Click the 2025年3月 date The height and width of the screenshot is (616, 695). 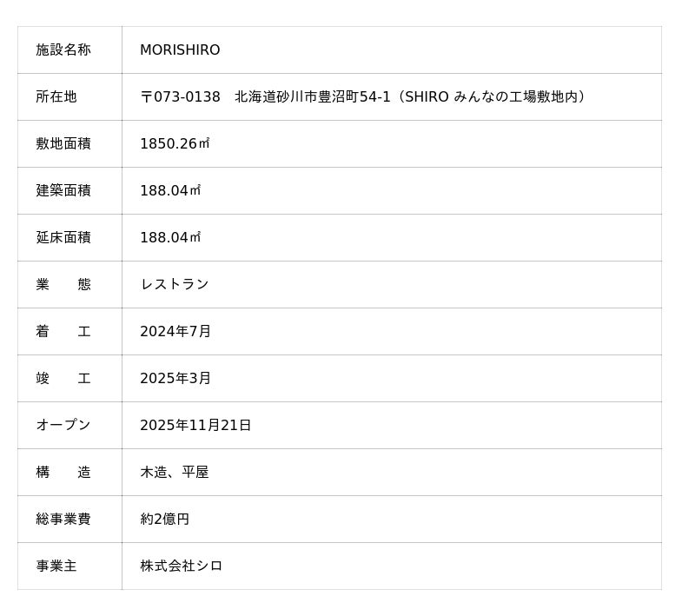pos(175,378)
